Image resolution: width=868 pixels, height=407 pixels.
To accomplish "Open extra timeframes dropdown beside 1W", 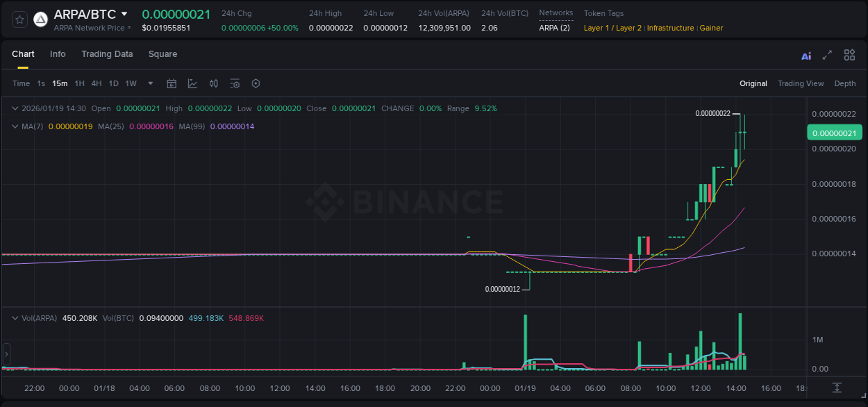I will 149,83.
